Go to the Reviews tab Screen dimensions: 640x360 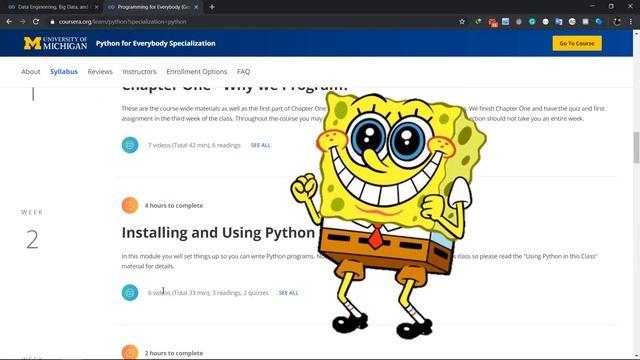click(x=100, y=71)
